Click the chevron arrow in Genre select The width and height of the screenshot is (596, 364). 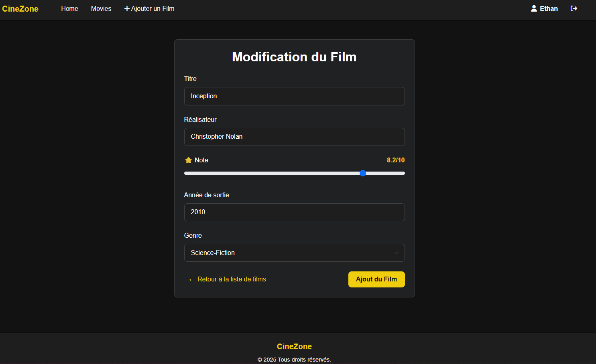[x=396, y=253]
